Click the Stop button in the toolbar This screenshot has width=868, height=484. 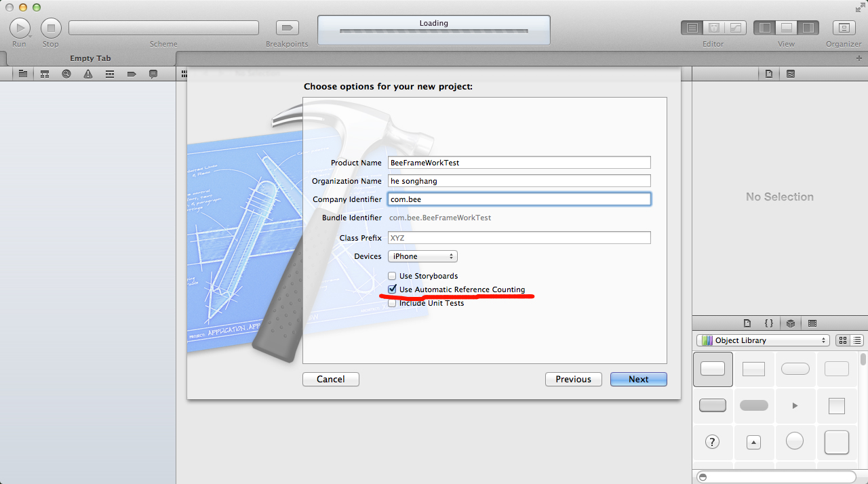[51, 28]
